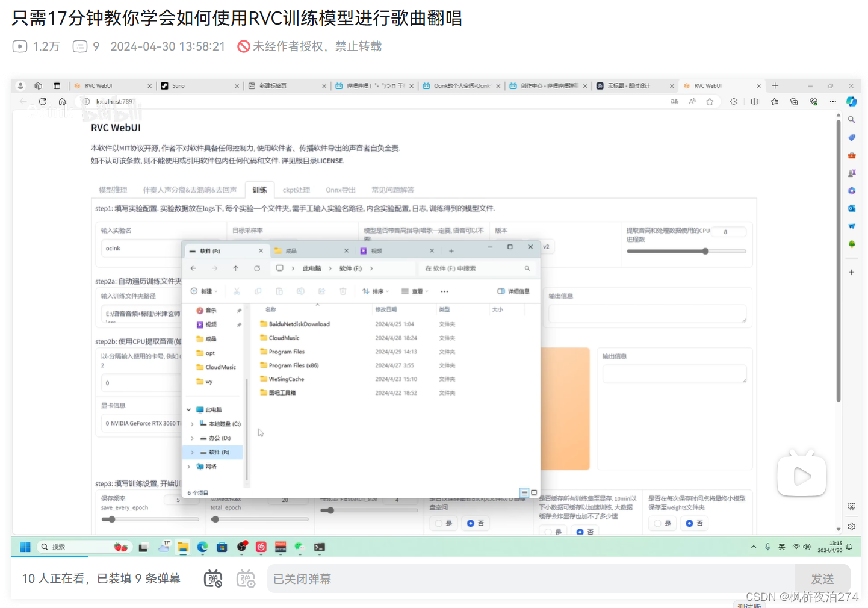
Task: Adjust the CPU process count slider
Action: [686, 251]
